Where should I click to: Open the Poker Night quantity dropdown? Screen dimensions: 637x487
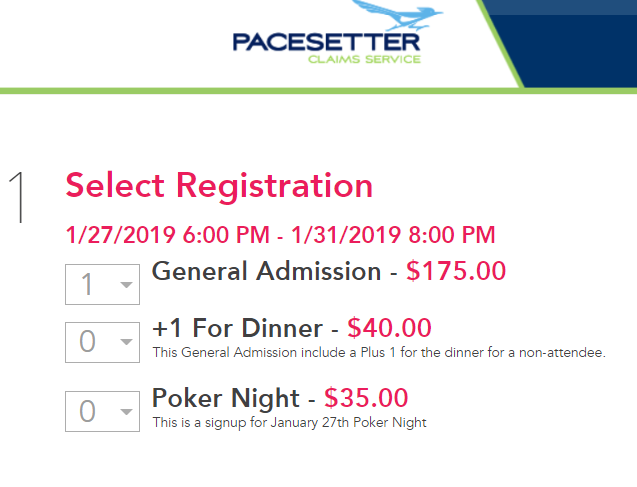pyautogui.click(x=101, y=411)
